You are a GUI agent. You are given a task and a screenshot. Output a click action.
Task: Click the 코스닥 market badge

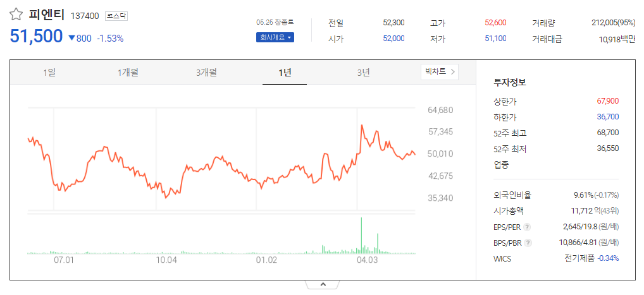click(116, 16)
